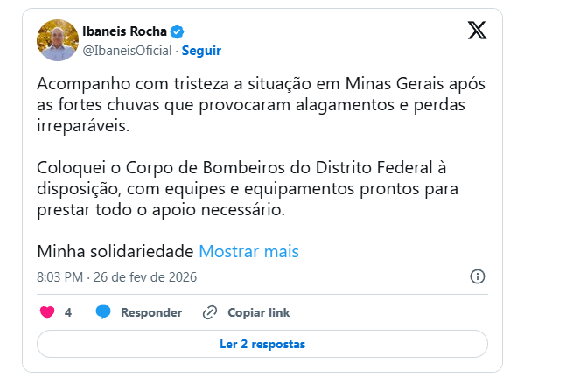The width and height of the screenshot is (573, 392).
Task: Click the Copiar link text
Action: [258, 312]
